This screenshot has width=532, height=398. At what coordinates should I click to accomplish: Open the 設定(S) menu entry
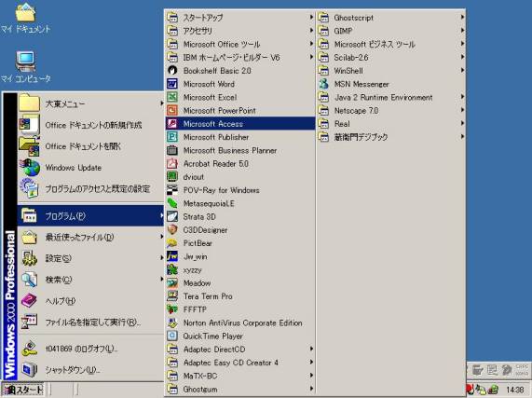(91, 258)
